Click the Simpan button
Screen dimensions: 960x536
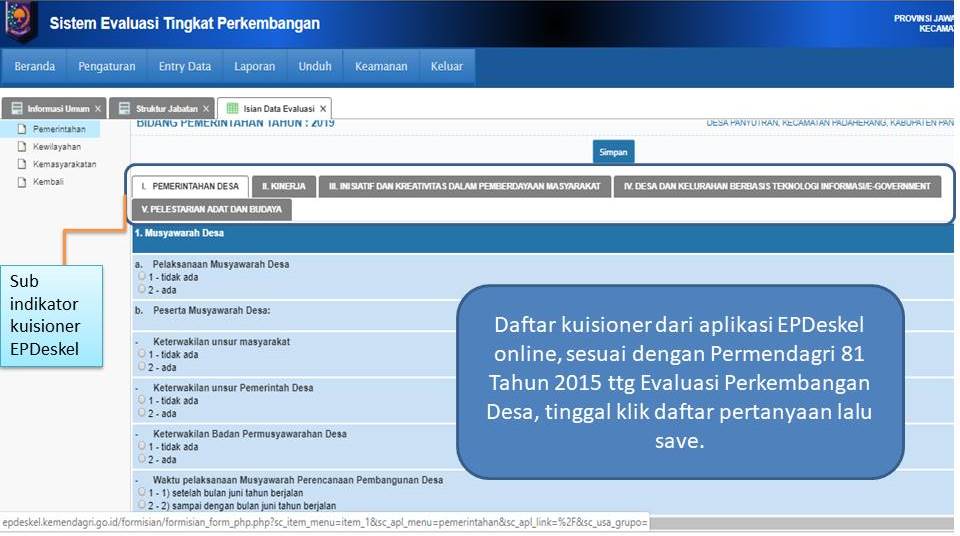pos(613,152)
